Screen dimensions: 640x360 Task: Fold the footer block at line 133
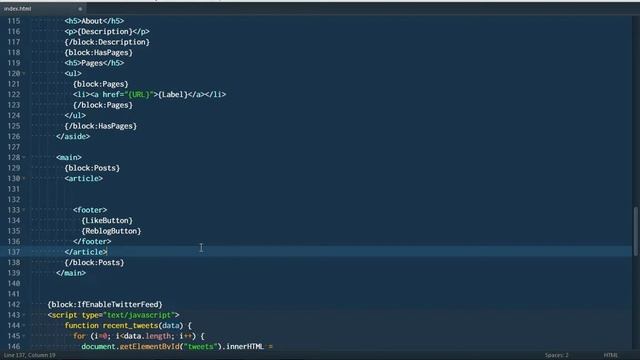[x=24, y=210]
